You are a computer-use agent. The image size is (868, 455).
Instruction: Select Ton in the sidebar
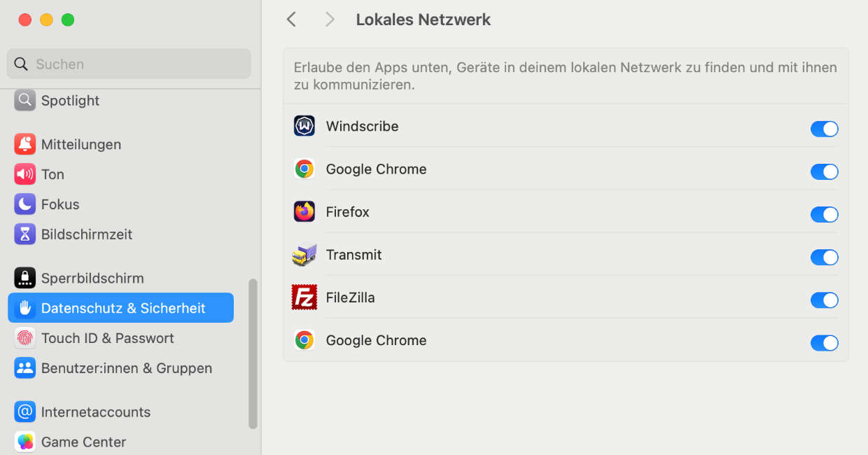pos(120,175)
